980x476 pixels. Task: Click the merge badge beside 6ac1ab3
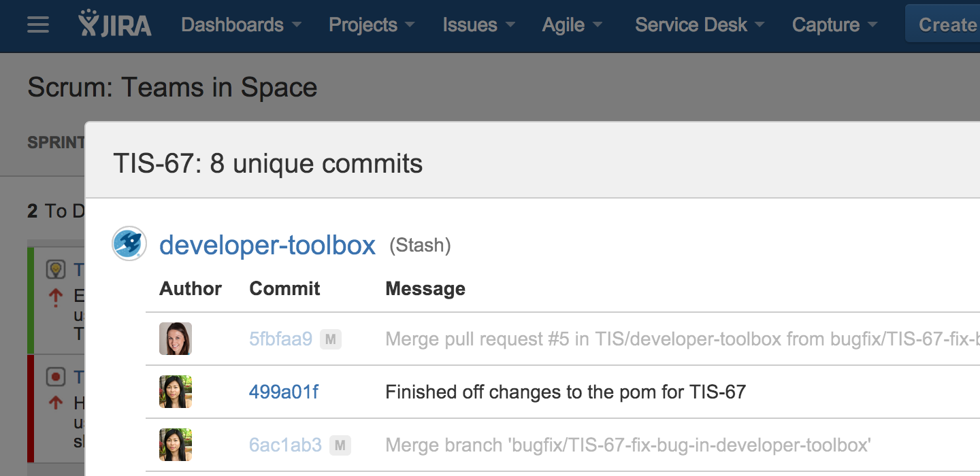coord(340,445)
